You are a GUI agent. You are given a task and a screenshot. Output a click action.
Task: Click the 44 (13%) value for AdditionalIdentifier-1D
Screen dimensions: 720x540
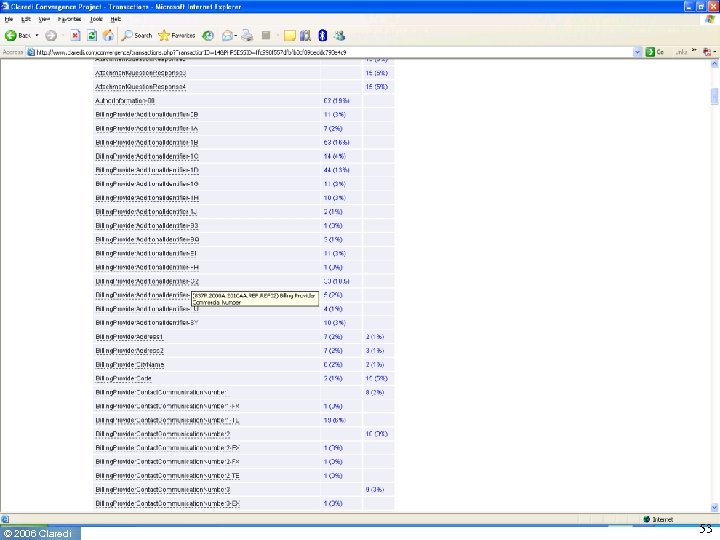point(336,170)
